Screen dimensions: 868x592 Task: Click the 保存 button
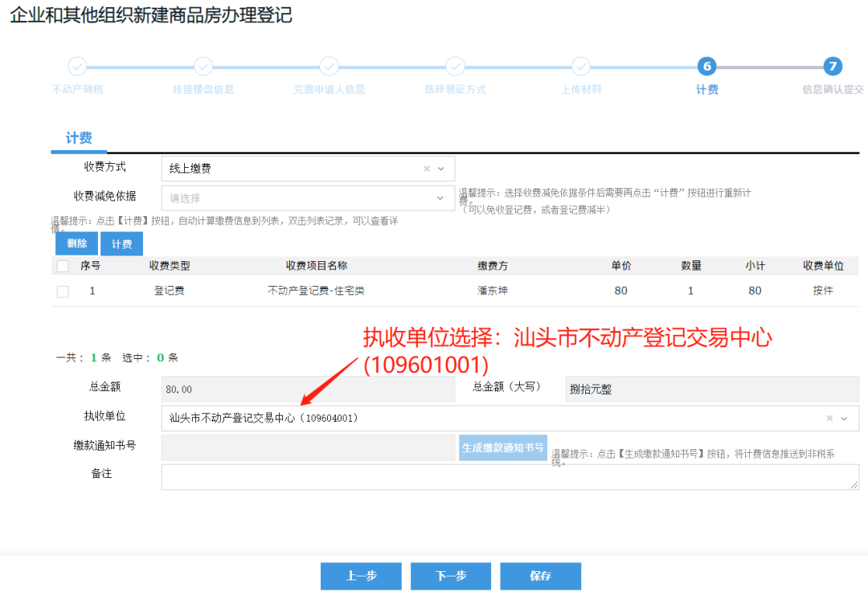click(540, 576)
